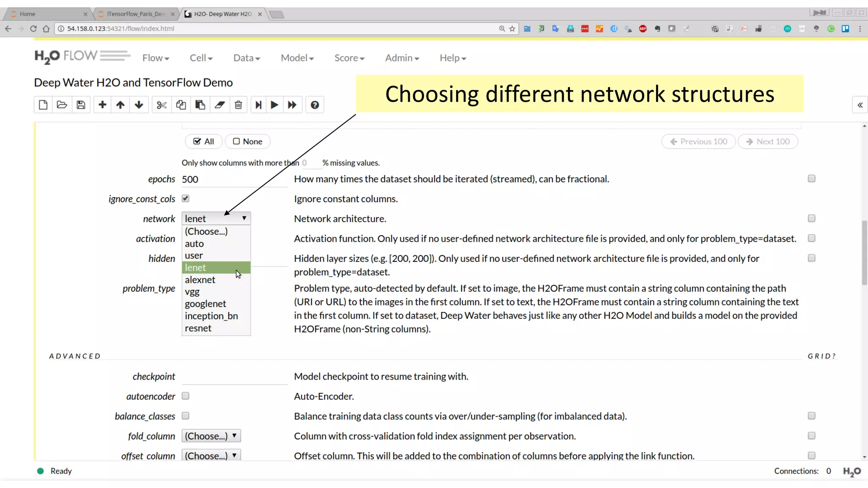Enable the autoencoder checkbox
Screen dimensions: 868x488
click(x=186, y=396)
